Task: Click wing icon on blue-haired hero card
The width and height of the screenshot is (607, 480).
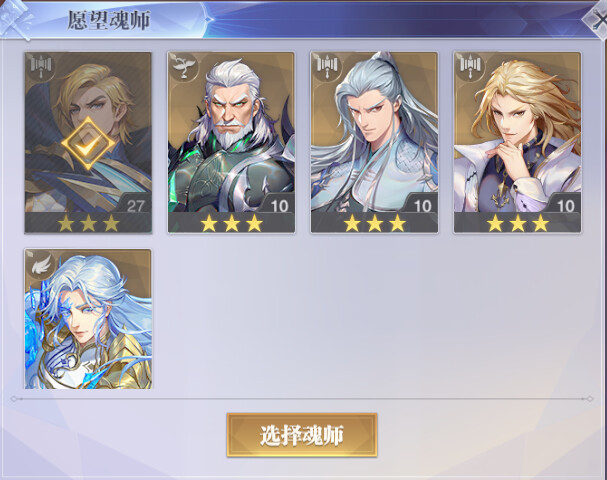Action: [x=41, y=264]
